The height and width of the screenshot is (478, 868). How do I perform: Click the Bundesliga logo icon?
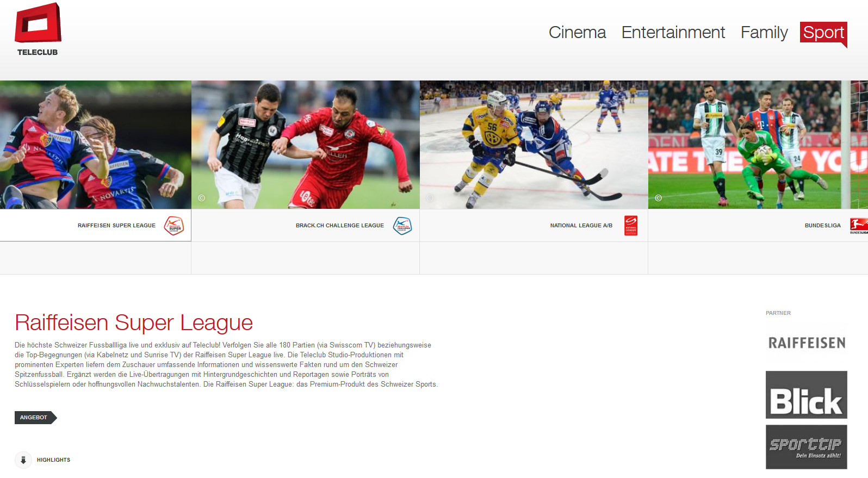coord(859,225)
